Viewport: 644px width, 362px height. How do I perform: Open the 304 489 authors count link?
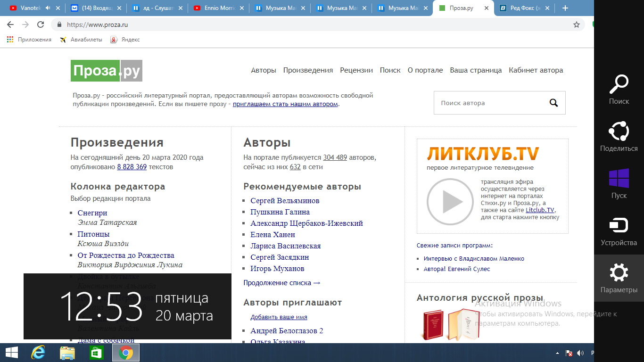(335, 157)
